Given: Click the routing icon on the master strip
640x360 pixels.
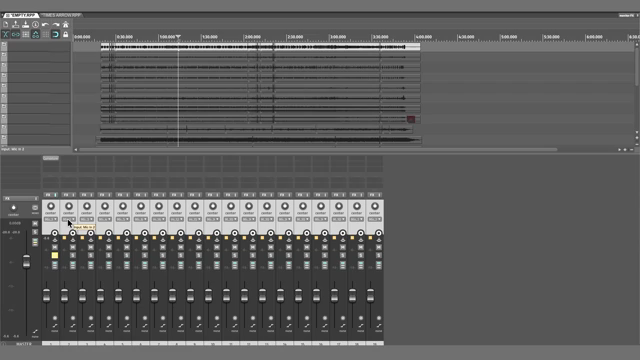Looking at the screenshot, I should point(35,242).
